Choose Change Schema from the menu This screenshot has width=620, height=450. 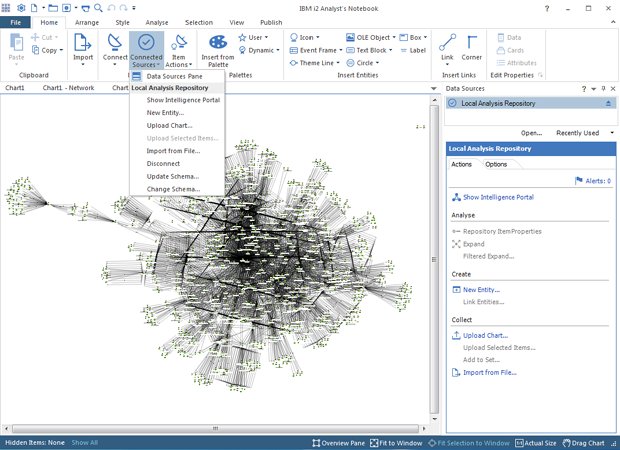point(177,189)
